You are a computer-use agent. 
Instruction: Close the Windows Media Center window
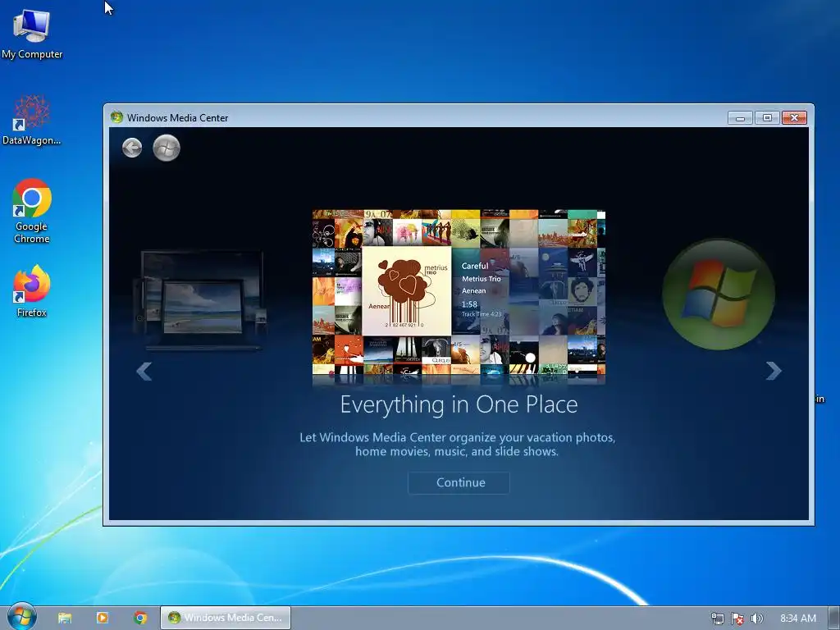[x=794, y=118]
